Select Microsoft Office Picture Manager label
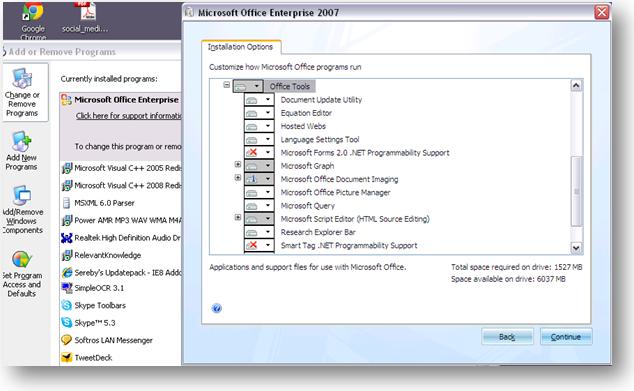Screen dimensions: 634x391 (335, 192)
